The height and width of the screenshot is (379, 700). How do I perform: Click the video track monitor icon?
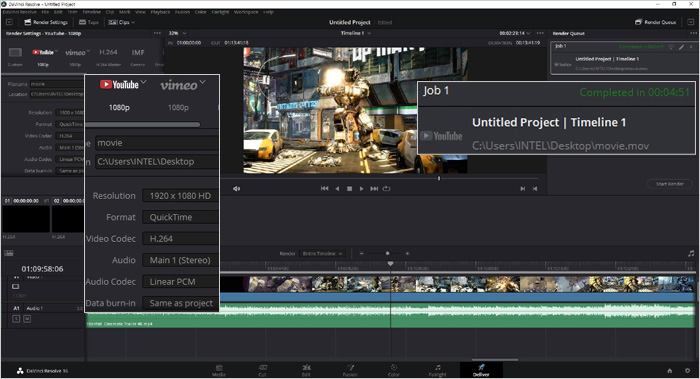click(16, 286)
